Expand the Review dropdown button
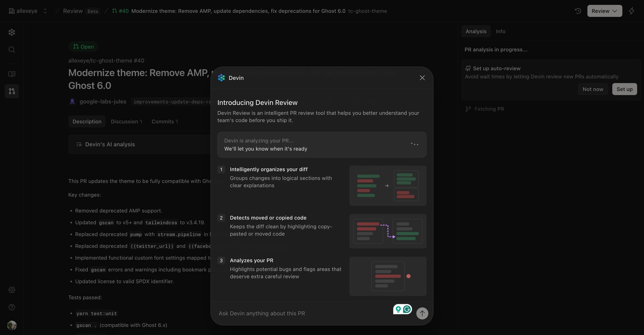Viewport: 644px width, 335px height. (x=604, y=11)
